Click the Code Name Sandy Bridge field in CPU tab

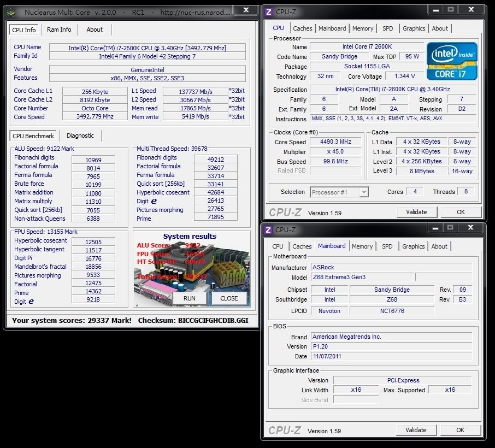[339, 56]
